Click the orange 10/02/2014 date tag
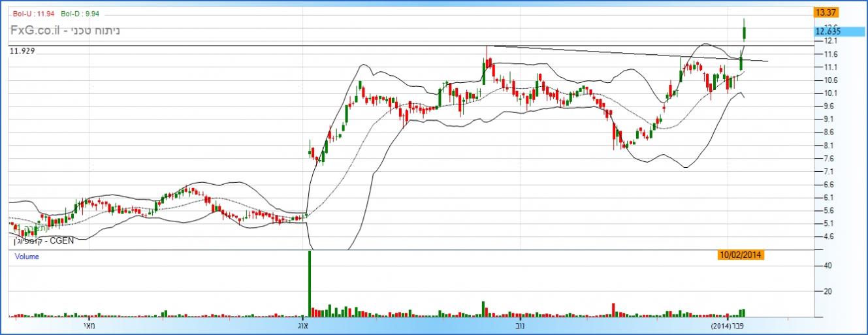868x335 pixels. point(740,255)
